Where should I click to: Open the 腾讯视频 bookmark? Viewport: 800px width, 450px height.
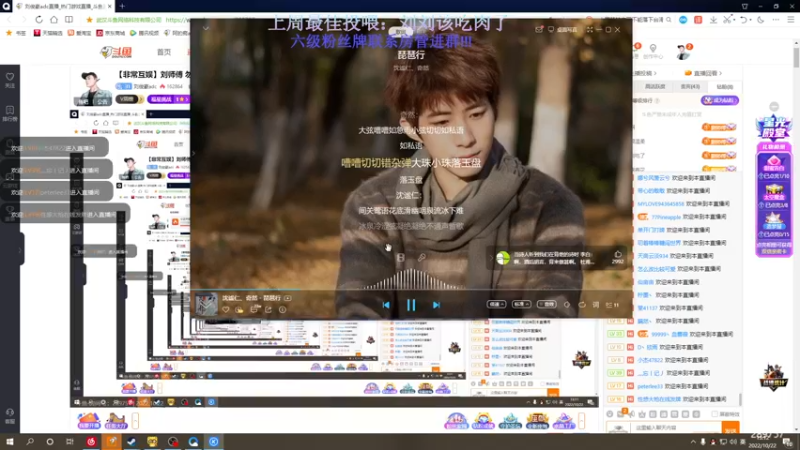[144, 33]
